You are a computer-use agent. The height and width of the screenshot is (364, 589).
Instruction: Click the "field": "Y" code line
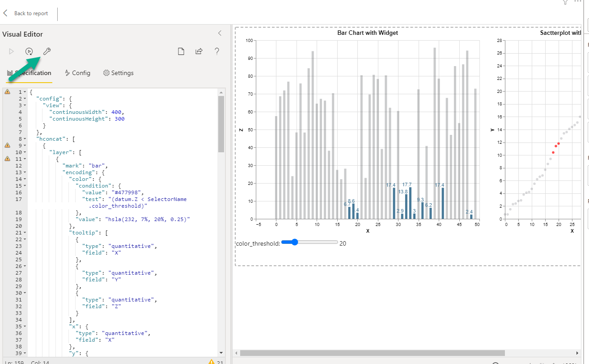pyautogui.click(x=102, y=280)
